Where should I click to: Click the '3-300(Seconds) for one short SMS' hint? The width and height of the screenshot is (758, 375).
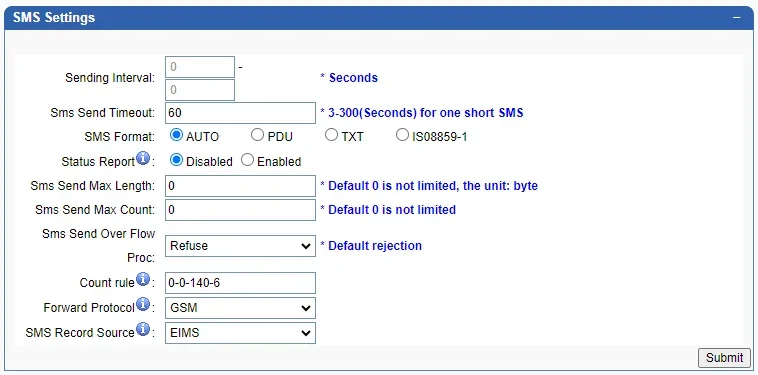point(426,113)
